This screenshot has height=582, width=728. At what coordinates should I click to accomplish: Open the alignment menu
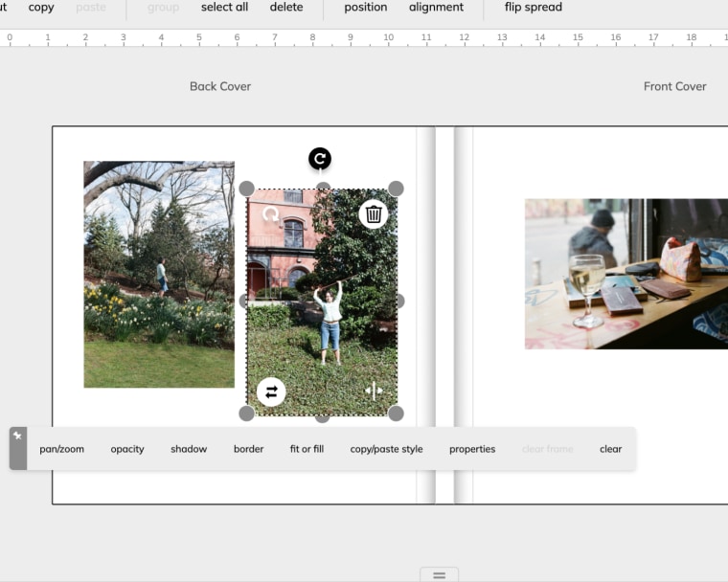[436, 8]
